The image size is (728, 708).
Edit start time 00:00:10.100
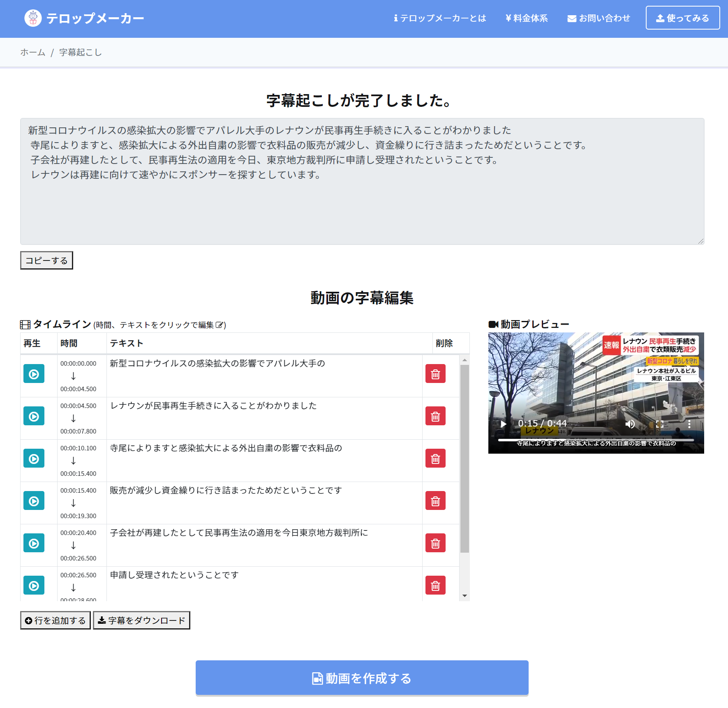click(x=79, y=448)
